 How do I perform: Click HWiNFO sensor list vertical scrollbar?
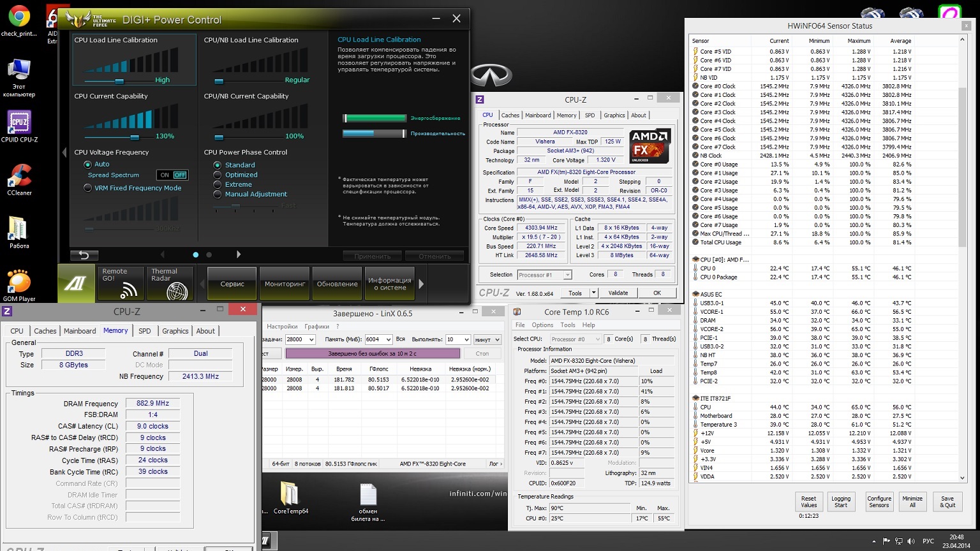pos(962,258)
